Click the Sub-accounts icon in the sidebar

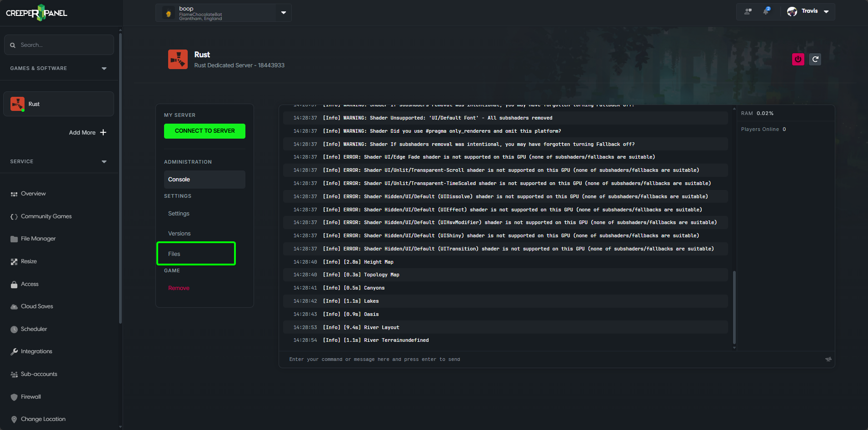point(14,374)
